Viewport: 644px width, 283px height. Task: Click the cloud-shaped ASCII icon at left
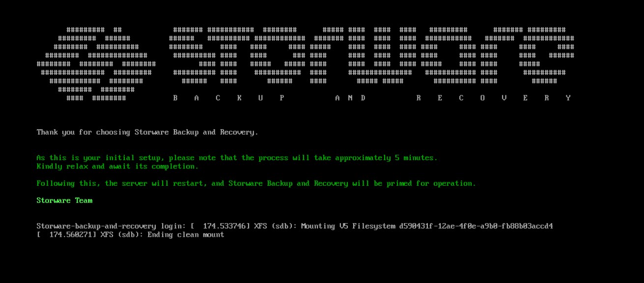(x=96, y=64)
